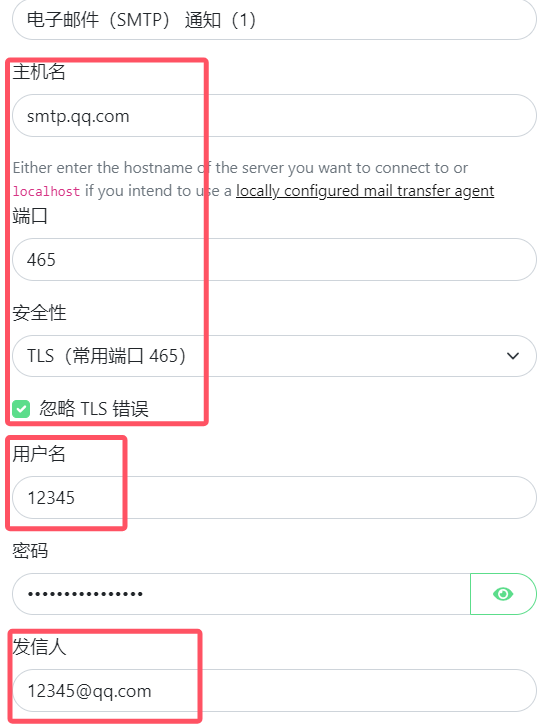The height and width of the screenshot is (728, 548).
Task: Click the 端口 label
Action: [30, 216]
